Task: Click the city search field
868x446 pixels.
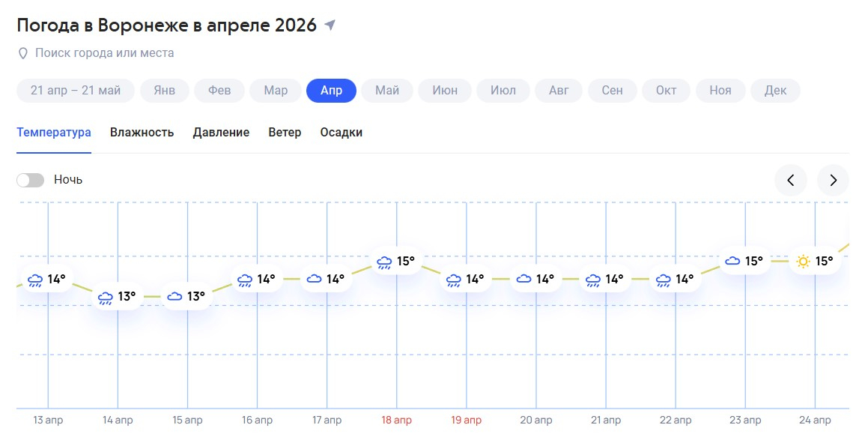Action: (105, 53)
